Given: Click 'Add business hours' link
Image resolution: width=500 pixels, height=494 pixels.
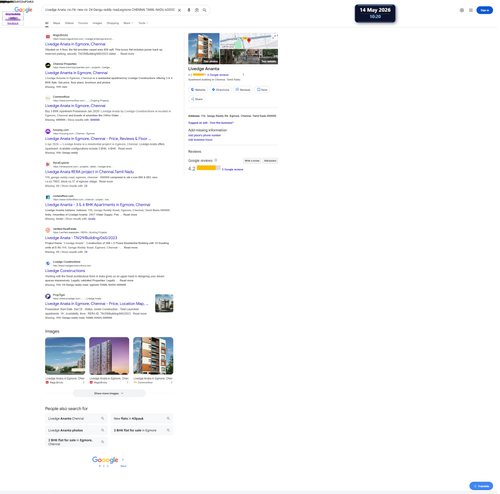Looking at the screenshot, I should pyautogui.click(x=200, y=140).
